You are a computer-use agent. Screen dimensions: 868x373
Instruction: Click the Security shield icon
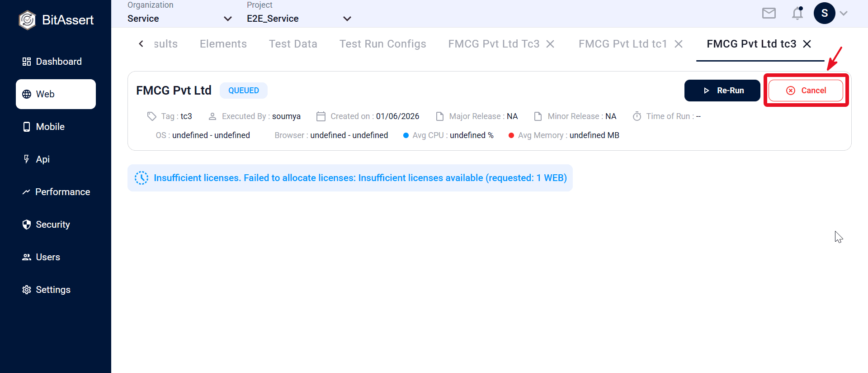pyautogui.click(x=27, y=225)
